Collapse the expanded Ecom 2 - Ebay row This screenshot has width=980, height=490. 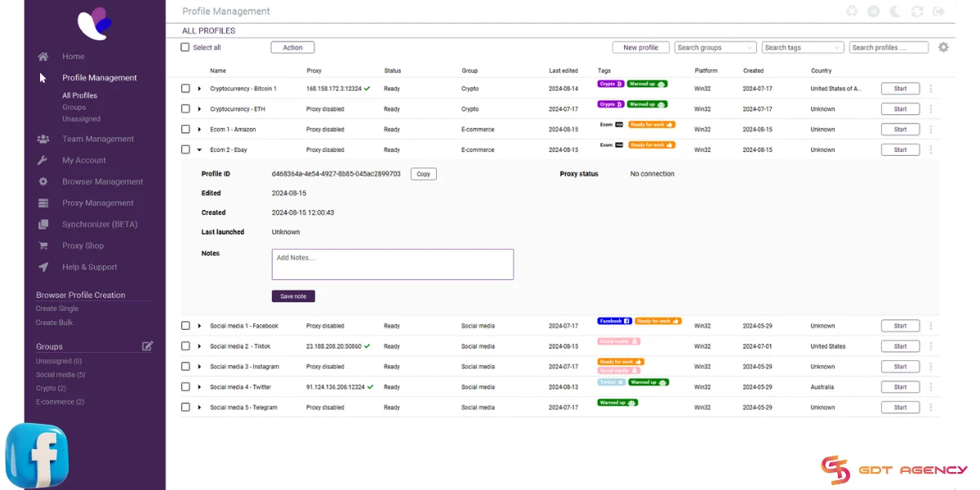point(199,150)
